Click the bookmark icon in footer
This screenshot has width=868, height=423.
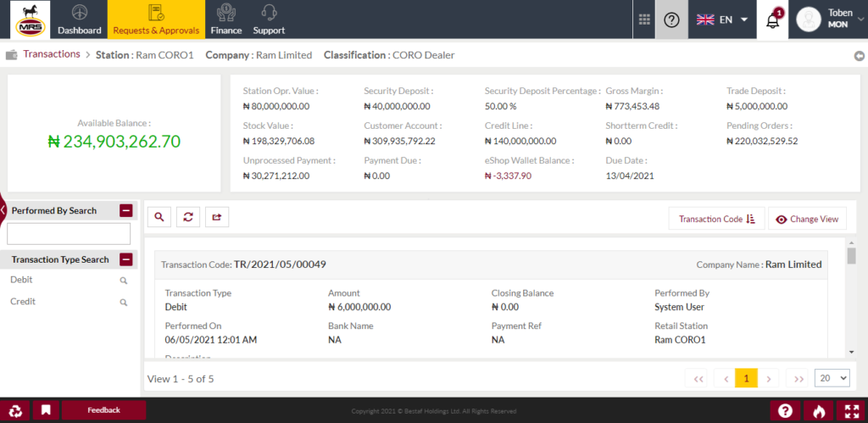point(46,410)
